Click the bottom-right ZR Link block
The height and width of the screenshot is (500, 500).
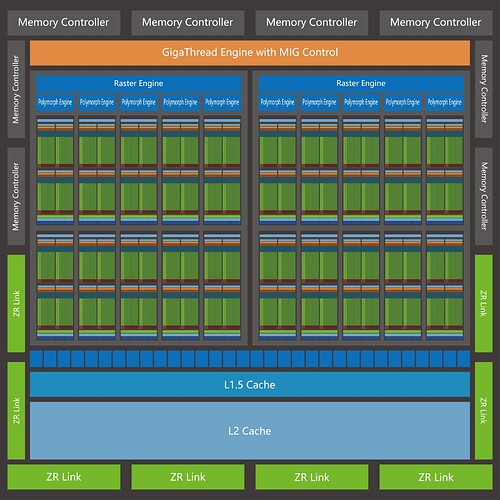coord(436,477)
